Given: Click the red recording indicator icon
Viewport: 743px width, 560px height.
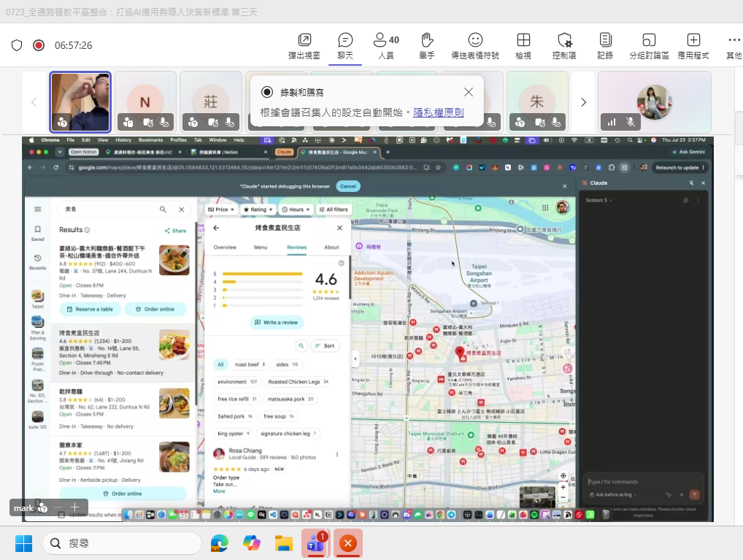Looking at the screenshot, I should (x=39, y=45).
